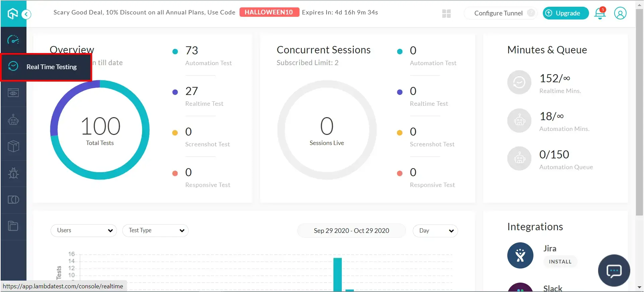Open the apps grid icon in top bar
The width and height of the screenshot is (644, 292).
coord(446,13)
